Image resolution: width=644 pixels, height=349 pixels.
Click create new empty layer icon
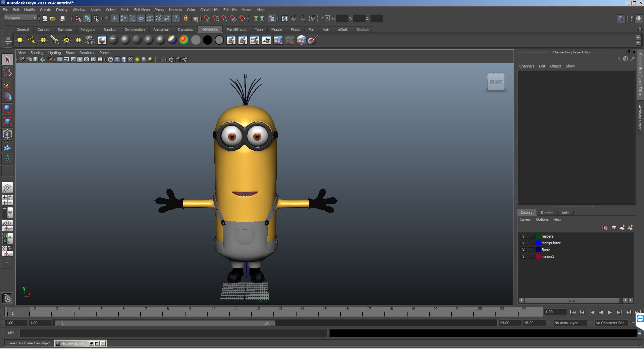pos(622,228)
